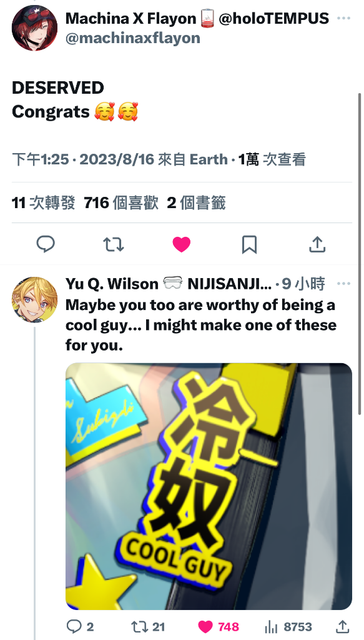Reply to Yu Q. Wilson's tweet with 2 replies
Screen dimensions: 364x640
tap(80, 626)
